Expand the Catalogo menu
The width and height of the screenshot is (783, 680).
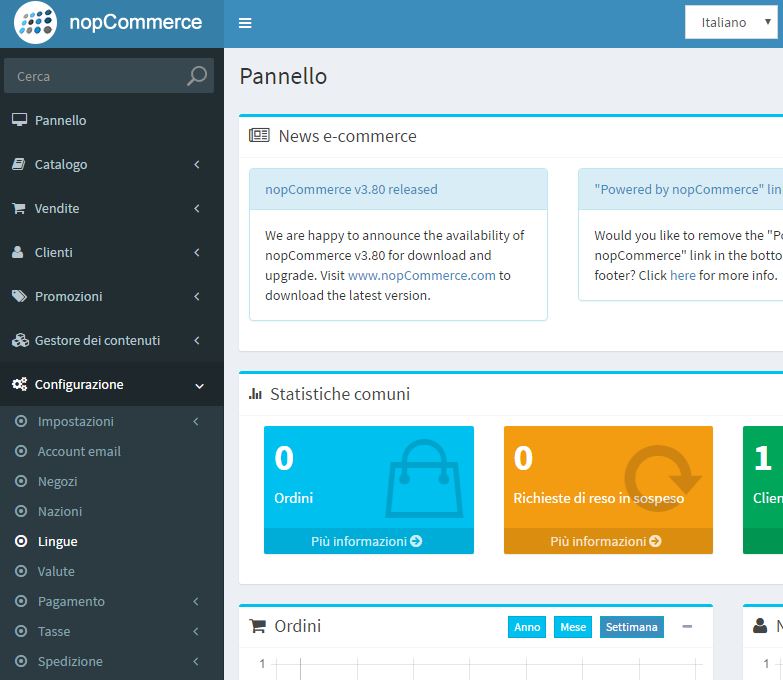[x=111, y=164]
